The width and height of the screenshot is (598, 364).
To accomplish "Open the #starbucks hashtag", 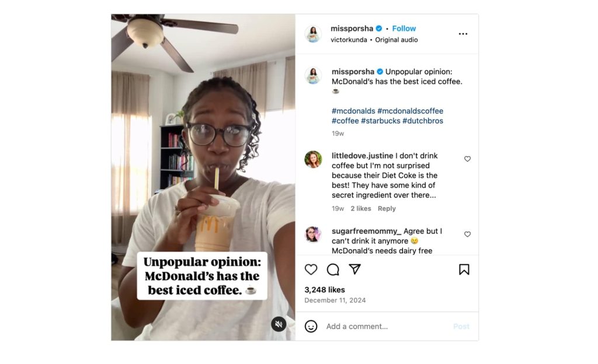I will (x=380, y=121).
